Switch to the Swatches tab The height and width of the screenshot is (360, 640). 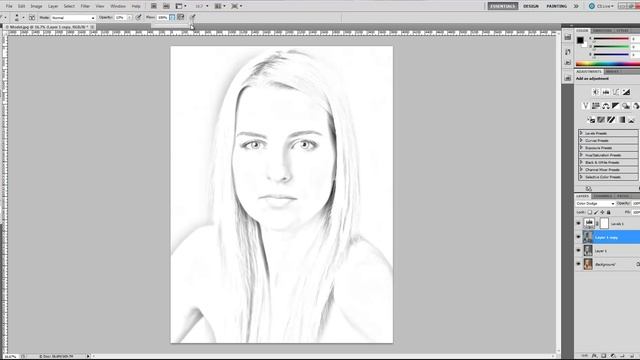coord(602,31)
